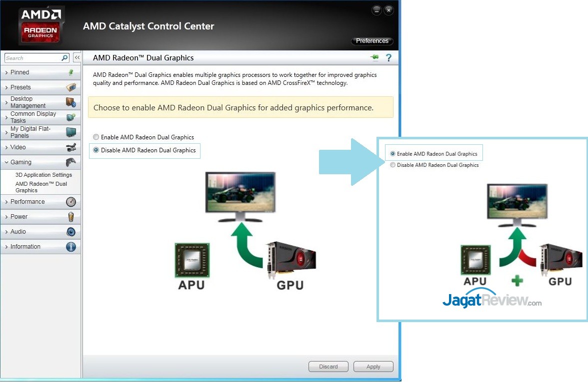Click the Audio speaker icon
The height and width of the screenshot is (382, 588).
click(x=71, y=232)
